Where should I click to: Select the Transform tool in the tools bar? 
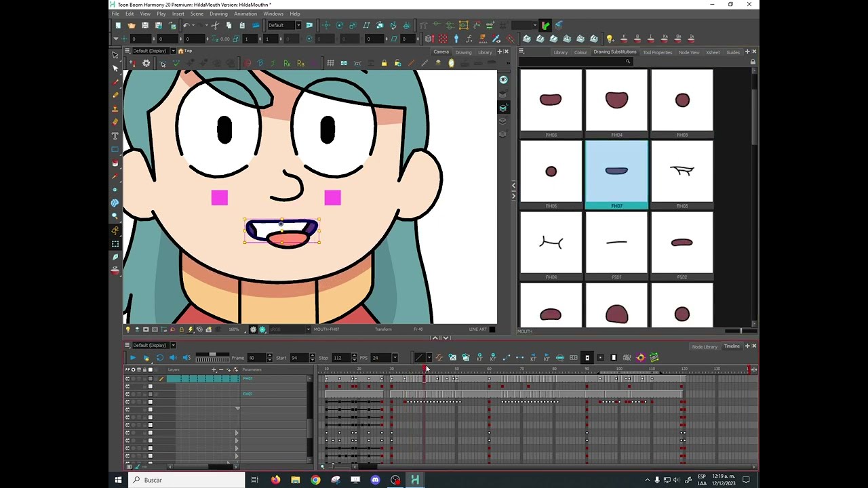115,55
